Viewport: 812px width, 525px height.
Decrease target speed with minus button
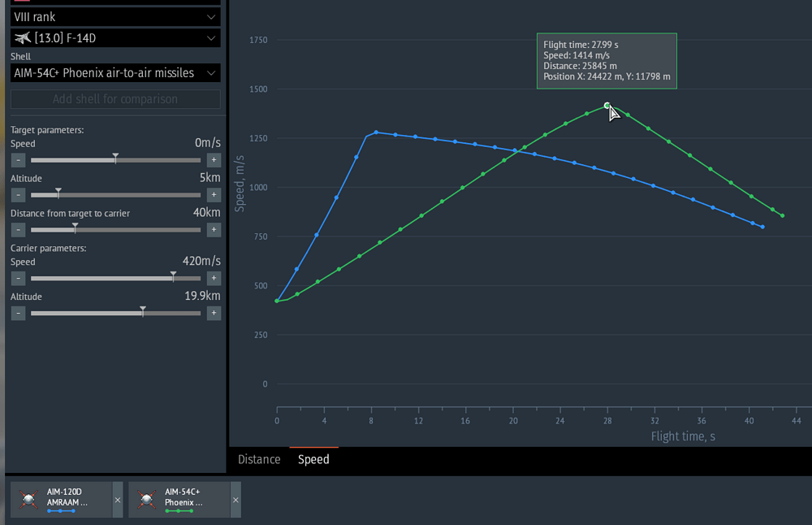[x=18, y=160]
